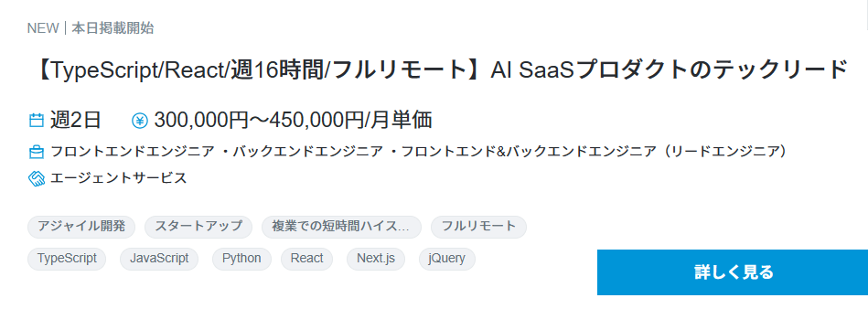Choose the Next.js skill tag
The width and height of the screenshot is (868, 330).
pos(376,259)
